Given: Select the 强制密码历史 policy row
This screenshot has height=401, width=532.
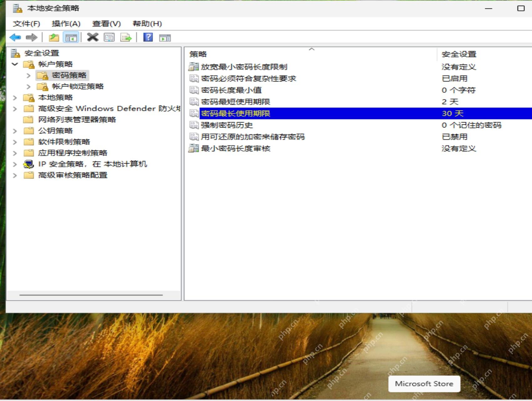Looking at the screenshot, I should tap(360, 125).
